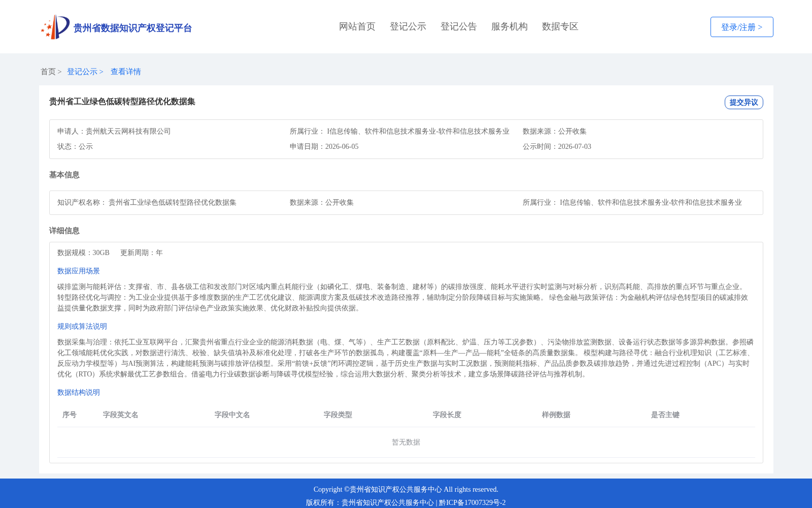Click the 字段英文名 column header
The width and height of the screenshot is (812, 508).
121,415
